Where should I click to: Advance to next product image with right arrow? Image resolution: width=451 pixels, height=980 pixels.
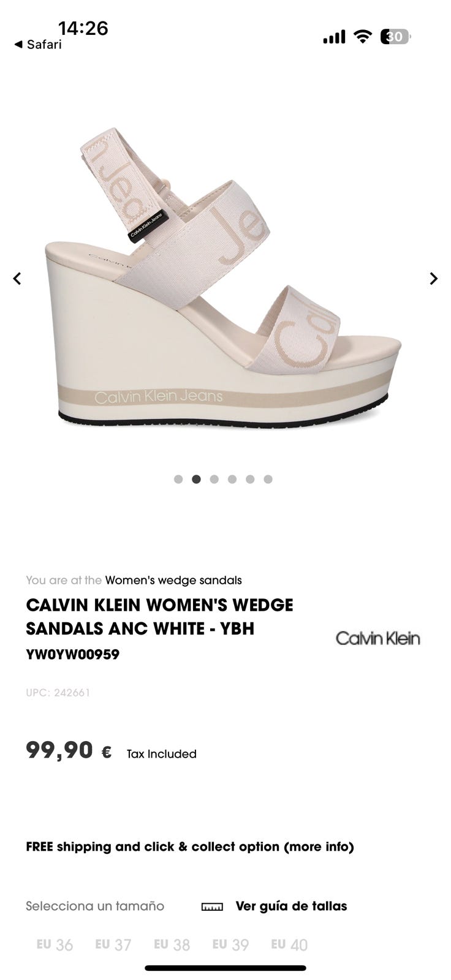tap(433, 279)
